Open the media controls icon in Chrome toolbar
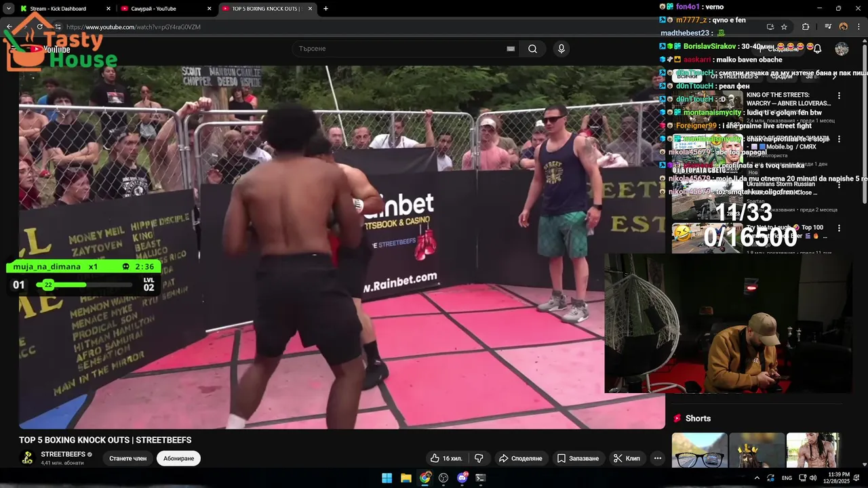The height and width of the screenshot is (488, 868). click(x=829, y=26)
